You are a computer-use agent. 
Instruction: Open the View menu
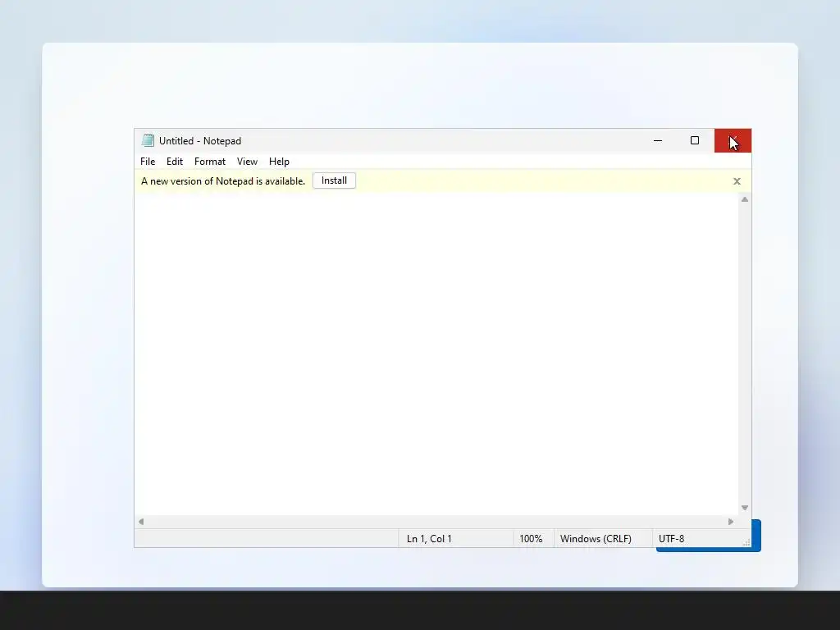tap(247, 162)
